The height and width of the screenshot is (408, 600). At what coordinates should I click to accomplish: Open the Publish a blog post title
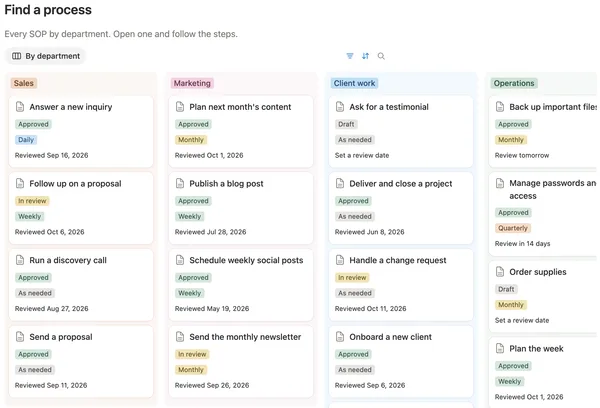pos(226,184)
